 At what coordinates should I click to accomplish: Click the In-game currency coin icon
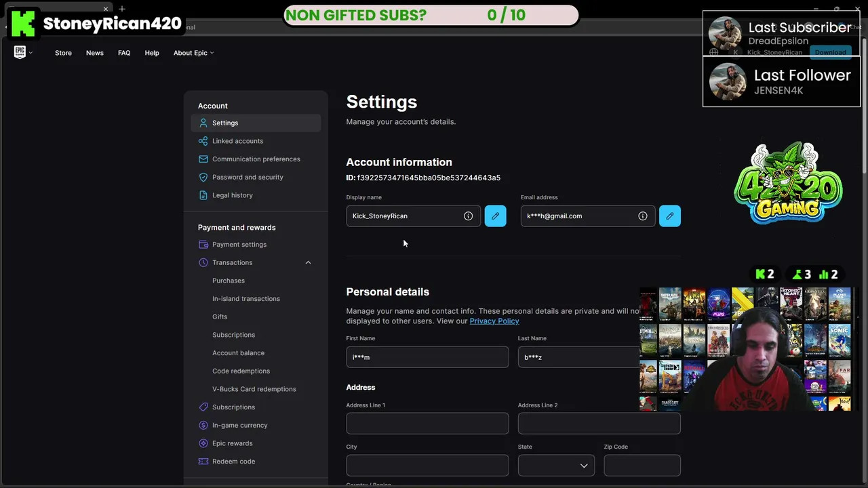pyautogui.click(x=203, y=425)
